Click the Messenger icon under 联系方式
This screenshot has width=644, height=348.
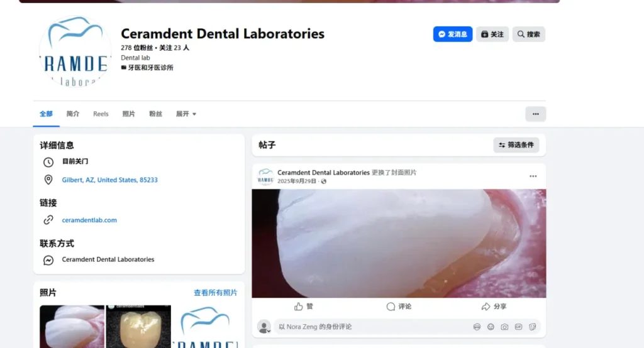coord(48,260)
